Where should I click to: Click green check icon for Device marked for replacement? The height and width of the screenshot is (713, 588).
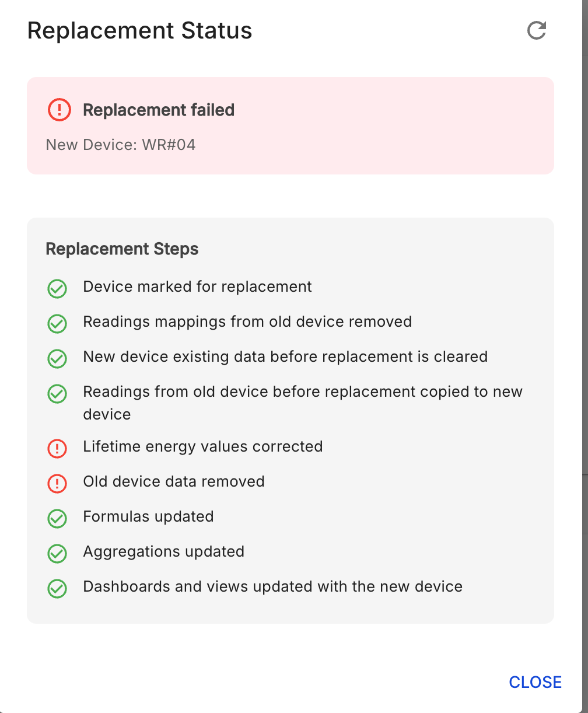(x=57, y=288)
